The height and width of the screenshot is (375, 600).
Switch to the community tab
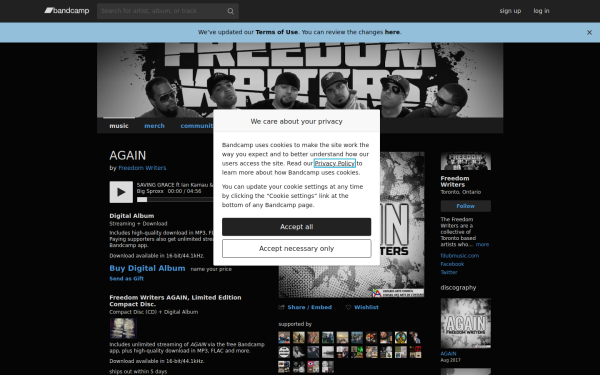point(197,126)
